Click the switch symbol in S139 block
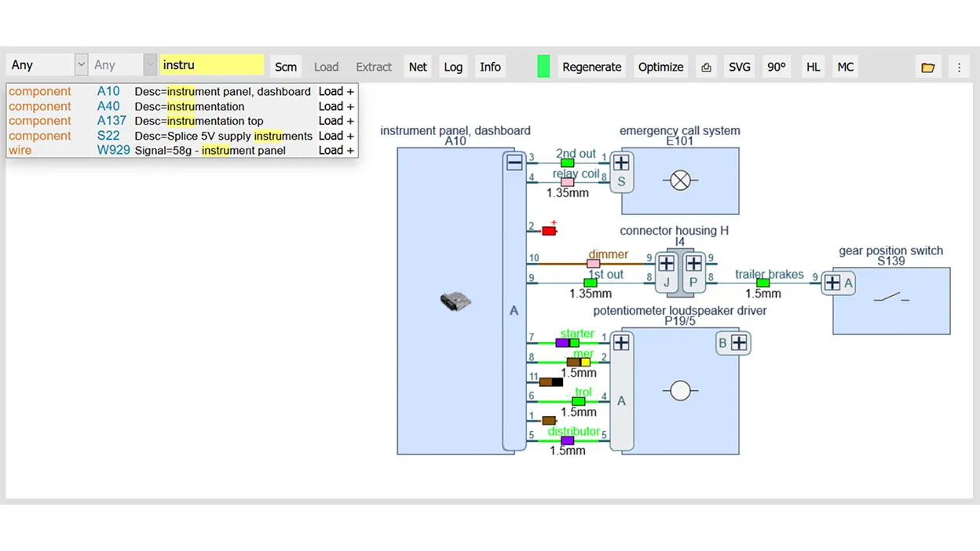Viewport: 980px width, 551px height. [894, 297]
